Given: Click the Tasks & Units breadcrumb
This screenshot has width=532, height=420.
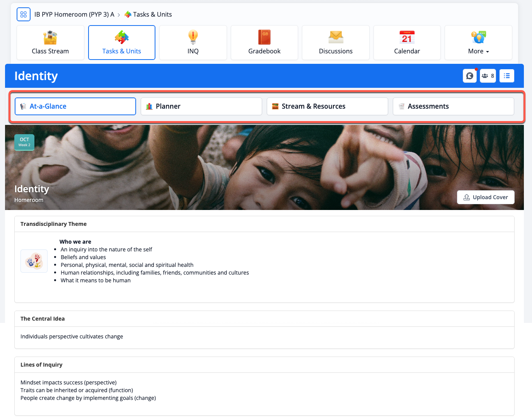Looking at the screenshot, I should pos(152,14).
